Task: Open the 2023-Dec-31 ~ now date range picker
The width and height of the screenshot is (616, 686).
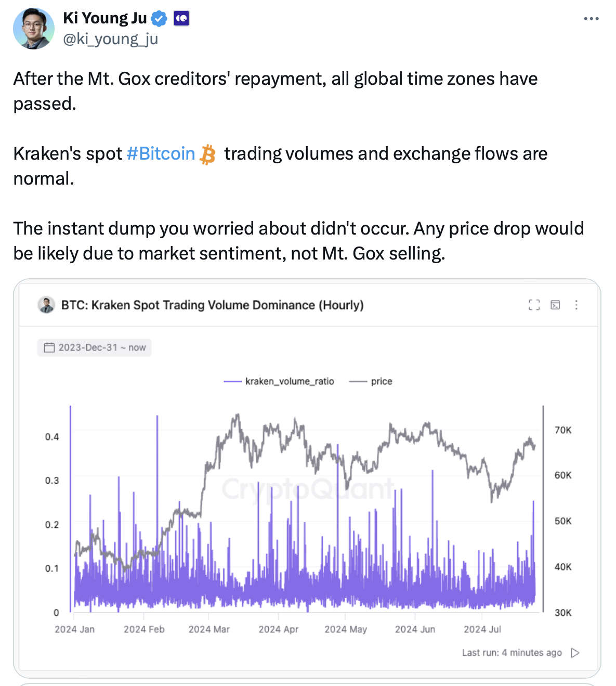Action: (95, 347)
